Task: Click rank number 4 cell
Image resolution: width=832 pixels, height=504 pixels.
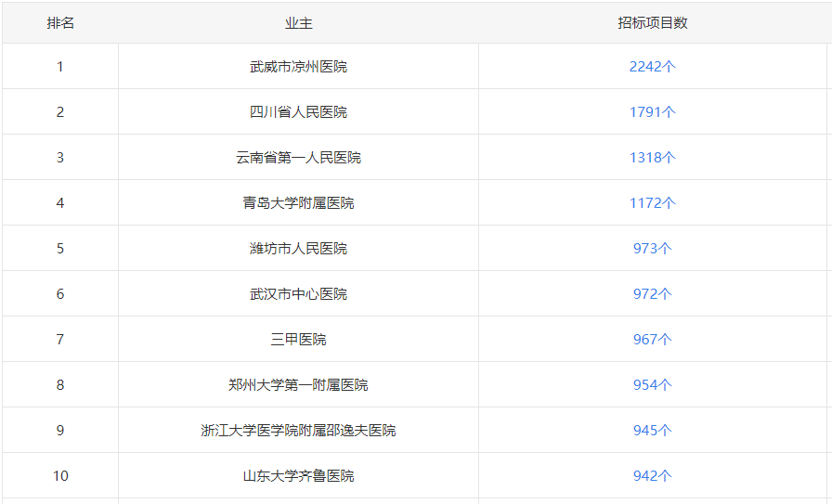Action: [60, 203]
